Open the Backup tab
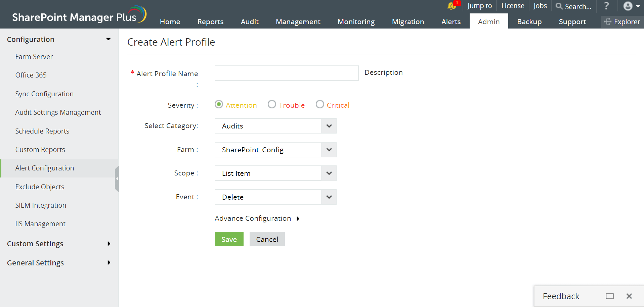 point(529,22)
